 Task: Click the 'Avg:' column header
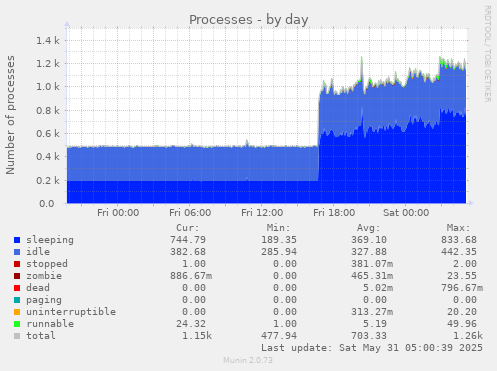pyautogui.click(x=368, y=228)
